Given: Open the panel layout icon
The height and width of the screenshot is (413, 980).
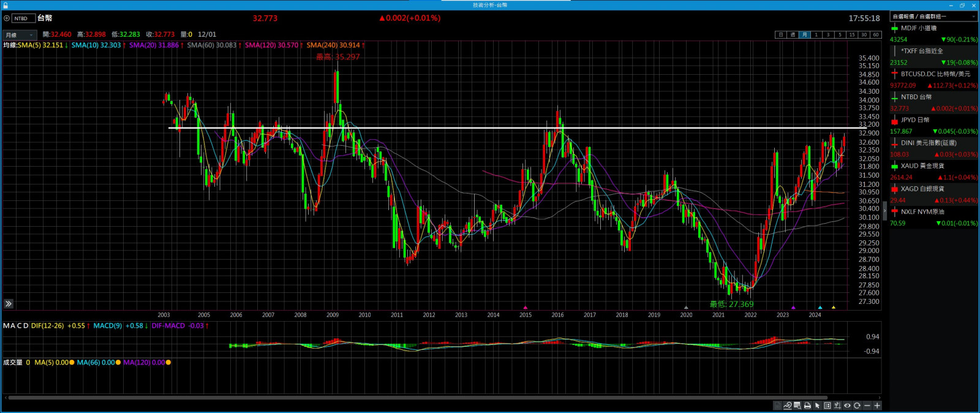Looking at the screenshot, I should [x=827, y=406].
